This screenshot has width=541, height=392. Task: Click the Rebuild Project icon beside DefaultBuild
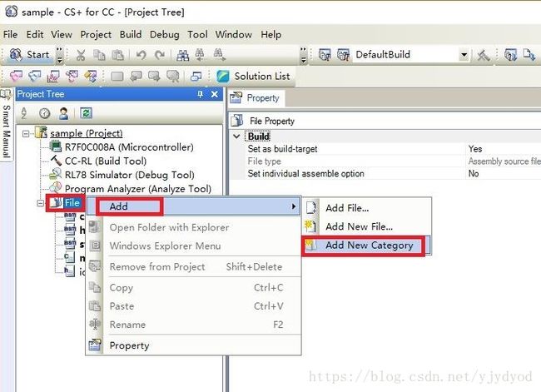click(343, 55)
